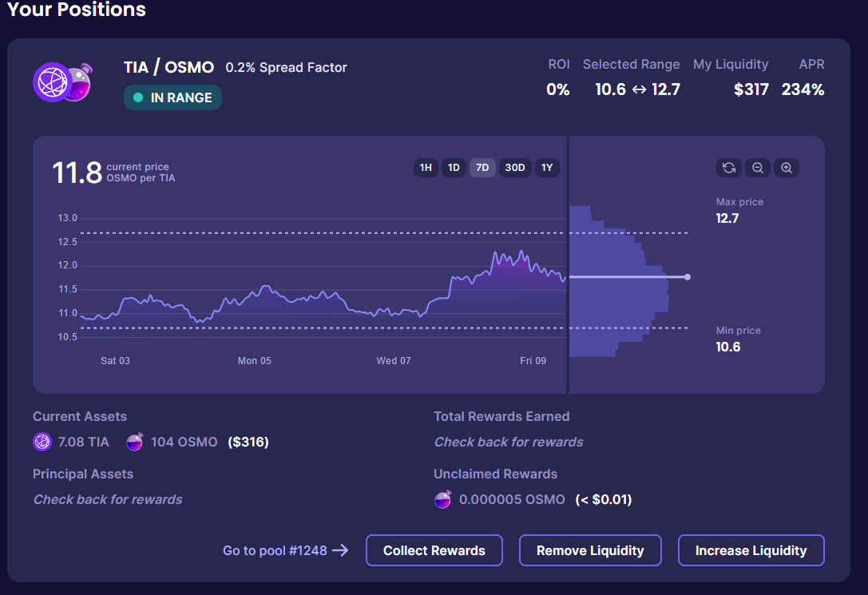Switch chart to 30D timeframe
Image resolution: width=868 pixels, height=595 pixels.
click(515, 168)
